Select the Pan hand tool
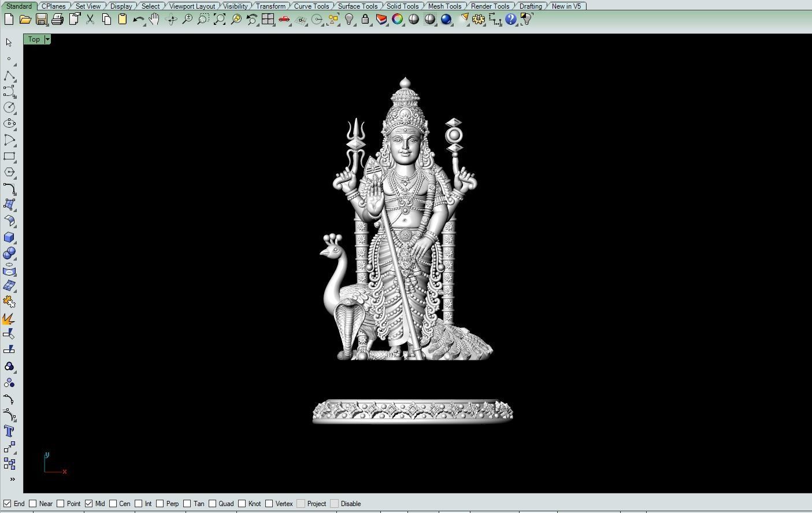 [154, 19]
